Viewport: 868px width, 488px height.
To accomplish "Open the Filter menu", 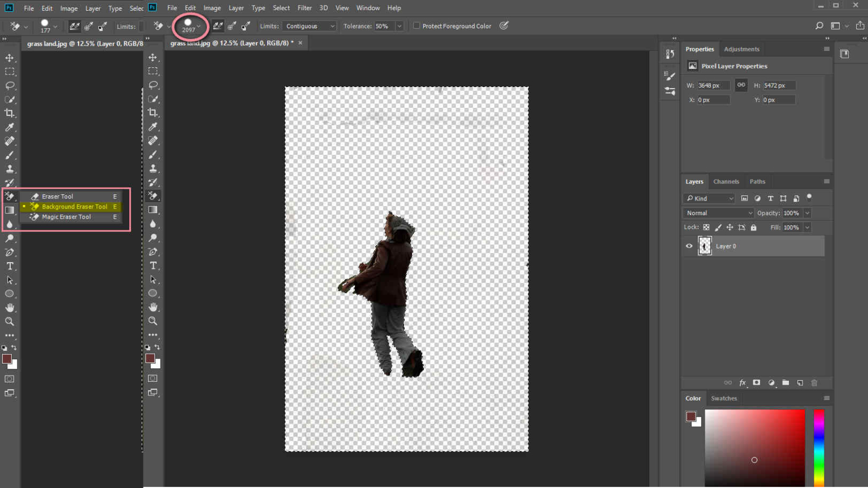I will click(x=304, y=8).
